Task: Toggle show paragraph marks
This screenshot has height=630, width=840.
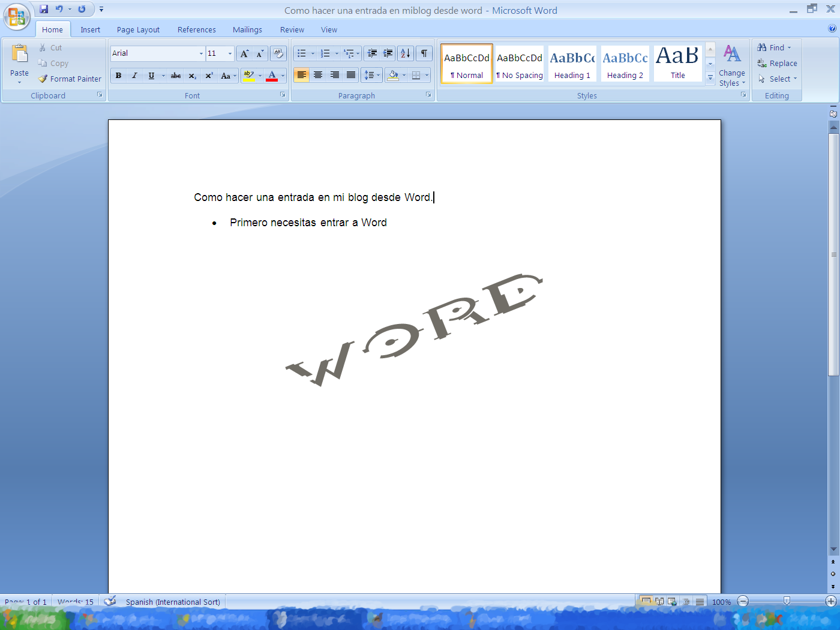Action: pyautogui.click(x=424, y=53)
